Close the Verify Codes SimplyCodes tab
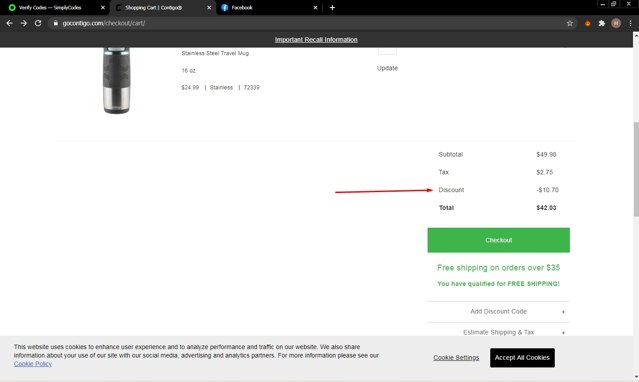 103,7
